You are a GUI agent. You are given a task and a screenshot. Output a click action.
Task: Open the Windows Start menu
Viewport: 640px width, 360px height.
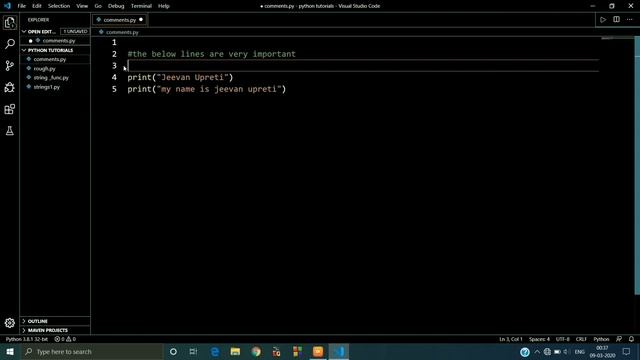[10, 351]
